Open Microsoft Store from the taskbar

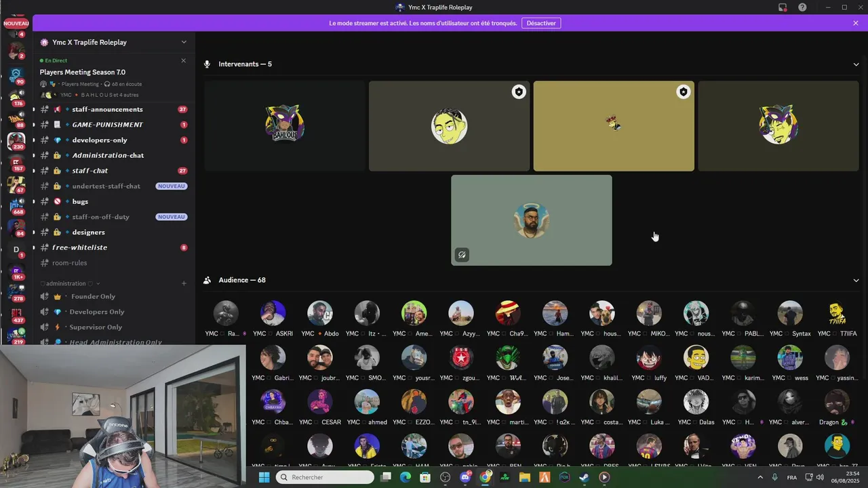tap(425, 477)
